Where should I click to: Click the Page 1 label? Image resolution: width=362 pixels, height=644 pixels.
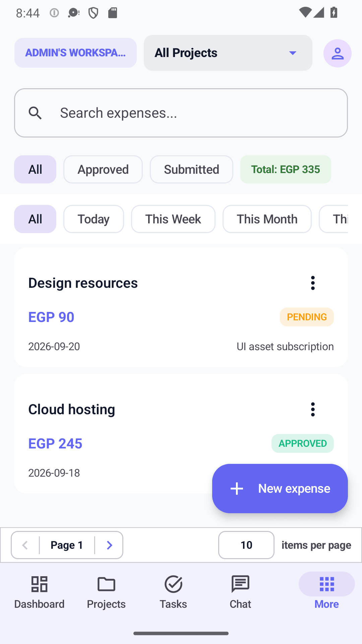click(x=67, y=545)
